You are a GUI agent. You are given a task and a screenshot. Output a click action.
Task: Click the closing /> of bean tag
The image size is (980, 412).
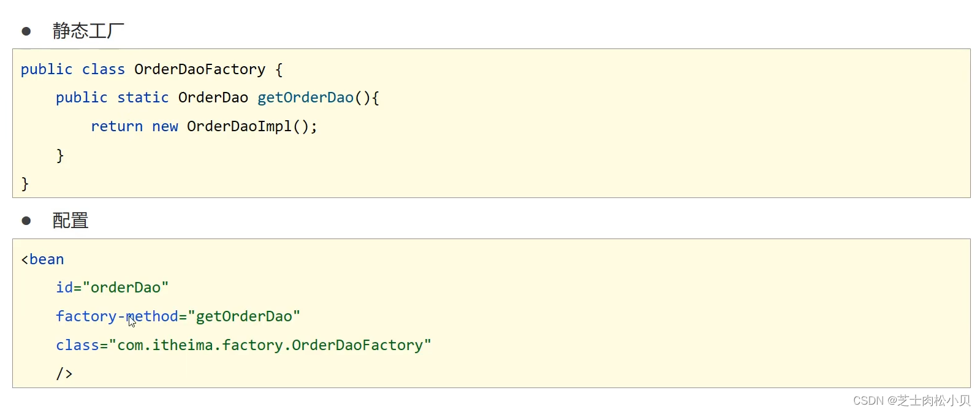[64, 373]
